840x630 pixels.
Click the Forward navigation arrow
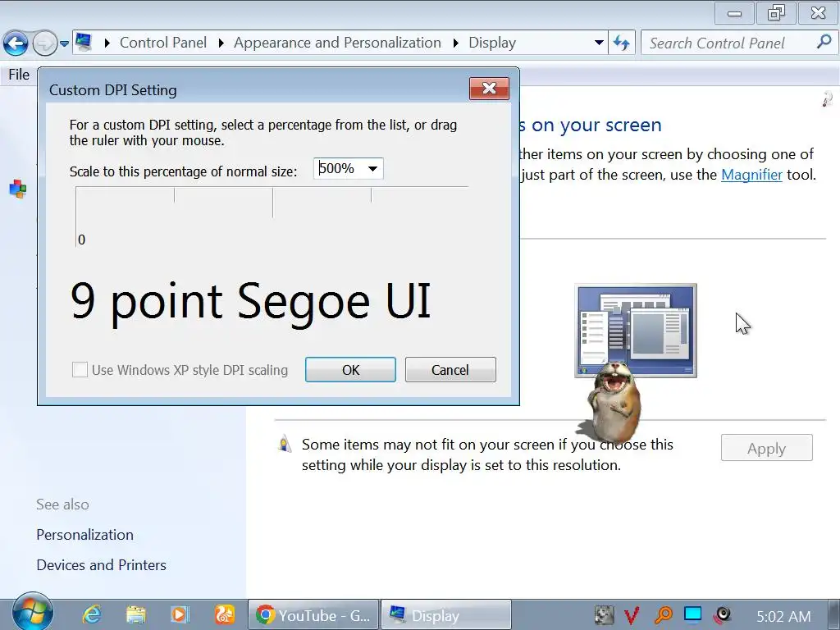(45, 43)
